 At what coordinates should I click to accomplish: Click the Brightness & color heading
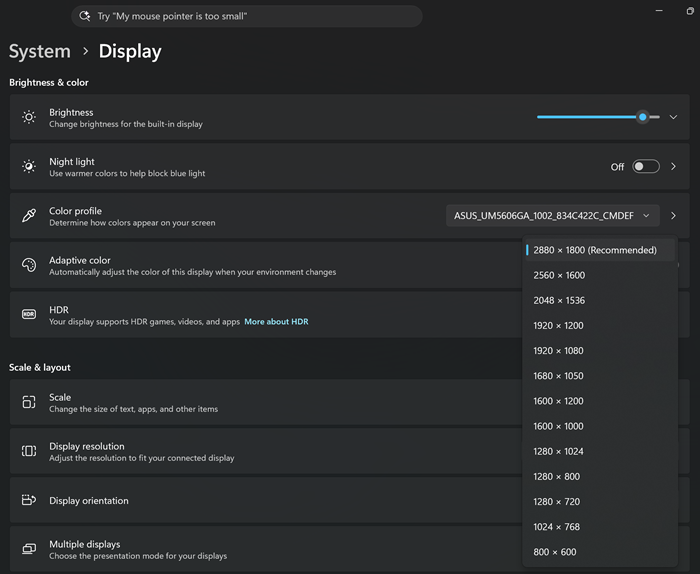pos(49,83)
